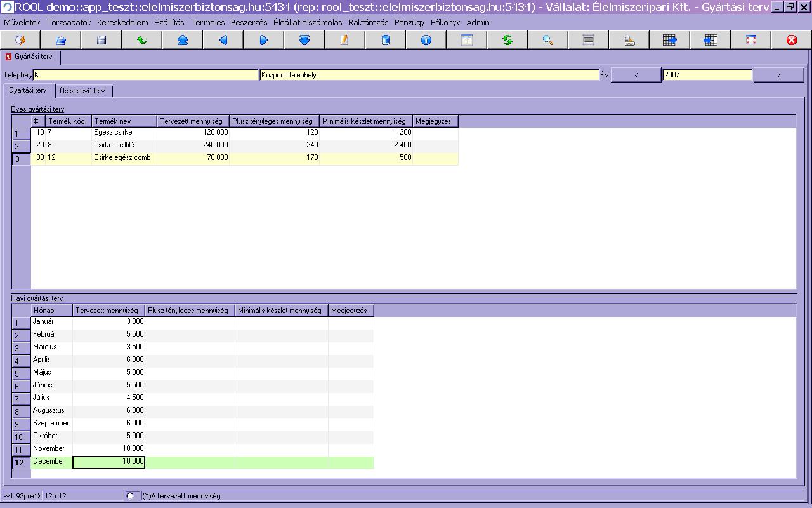Click the pencil edit note icon
The width and height of the screenshot is (812, 508).
pos(345,40)
